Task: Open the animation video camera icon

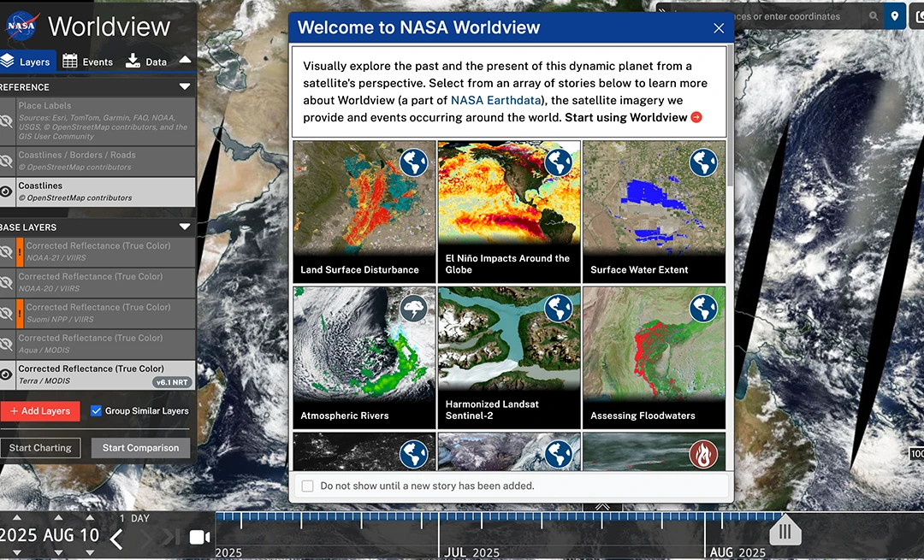Action: coord(199,537)
